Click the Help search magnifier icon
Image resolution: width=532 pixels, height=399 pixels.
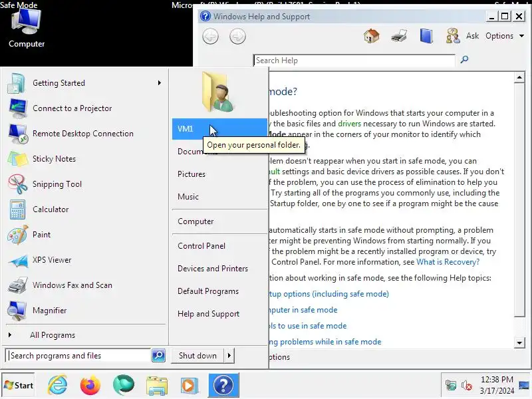coord(464,60)
